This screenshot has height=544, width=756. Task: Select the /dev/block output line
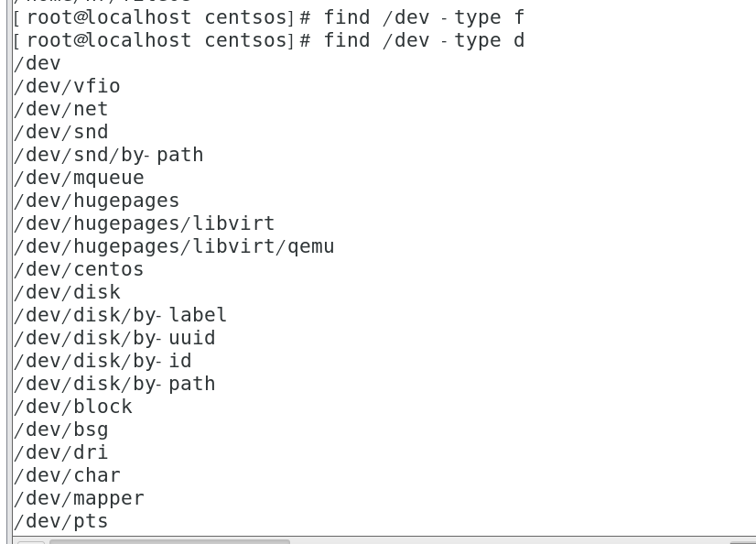[x=73, y=407]
